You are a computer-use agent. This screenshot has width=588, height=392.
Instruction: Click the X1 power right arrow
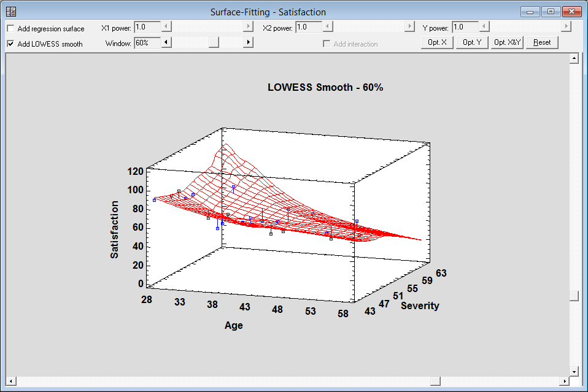(248, 27)
